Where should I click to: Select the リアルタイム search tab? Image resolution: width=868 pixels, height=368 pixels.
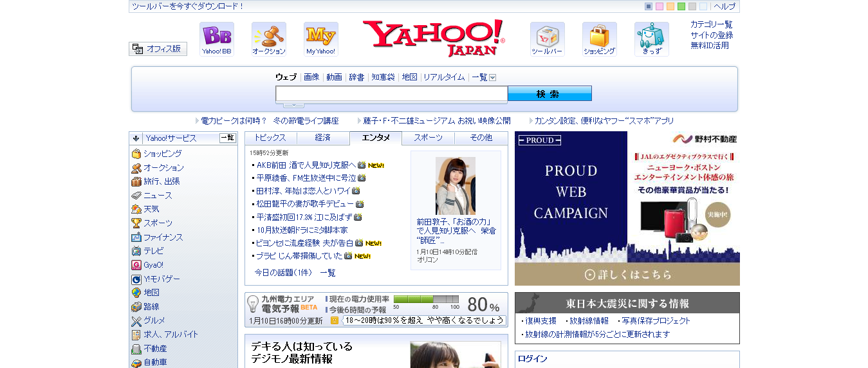click(x=444, y=77)
